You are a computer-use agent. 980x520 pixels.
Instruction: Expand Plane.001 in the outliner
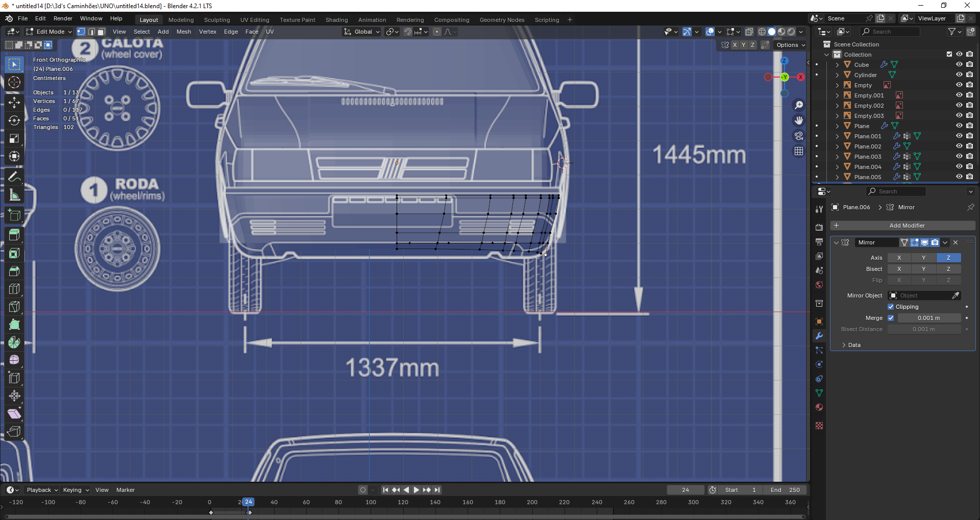click(837, 136)
